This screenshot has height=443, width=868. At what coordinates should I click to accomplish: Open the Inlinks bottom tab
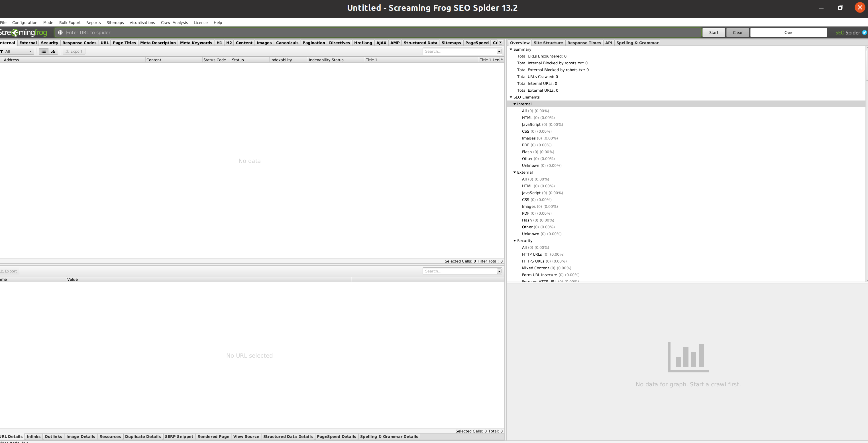[x=34, y=437]
